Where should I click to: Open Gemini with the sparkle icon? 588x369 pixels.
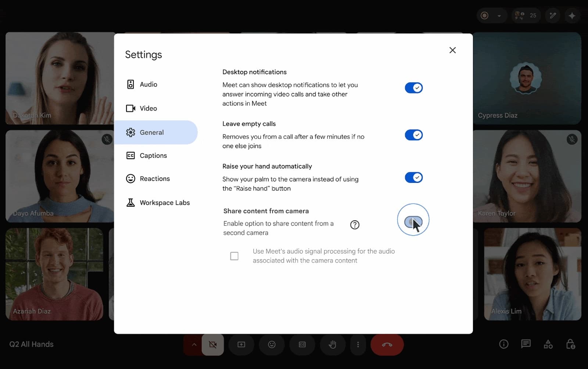572,15
